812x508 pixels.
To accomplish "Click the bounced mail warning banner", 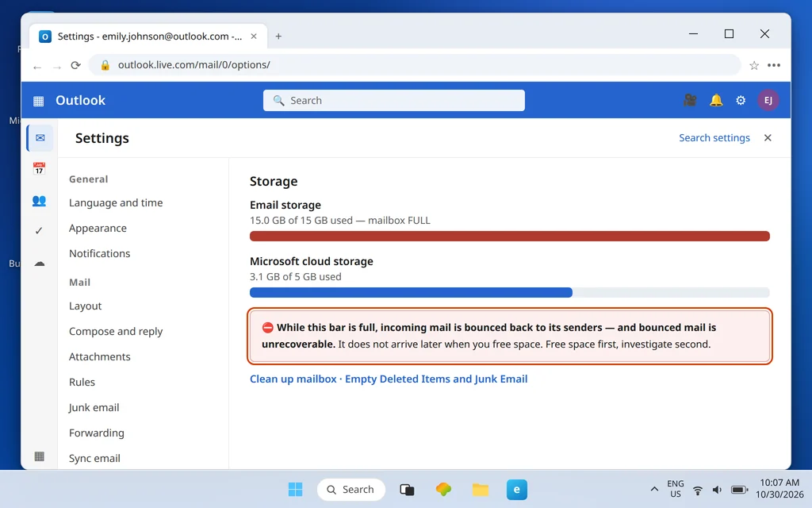I will coord(510,336).
